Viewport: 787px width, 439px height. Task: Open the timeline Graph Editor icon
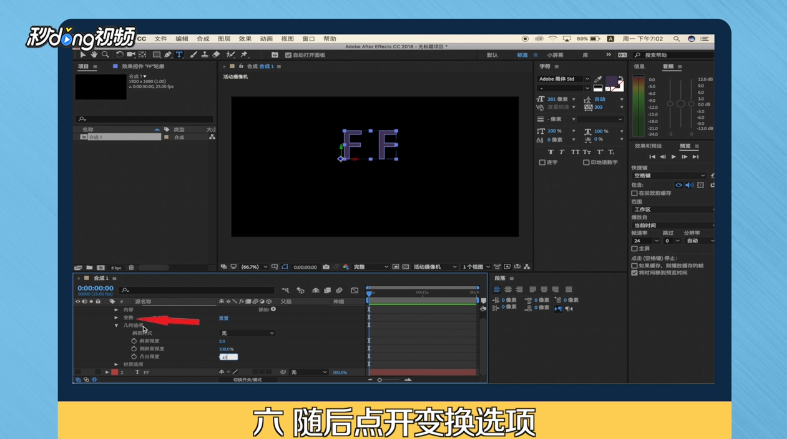click(354, 290)
